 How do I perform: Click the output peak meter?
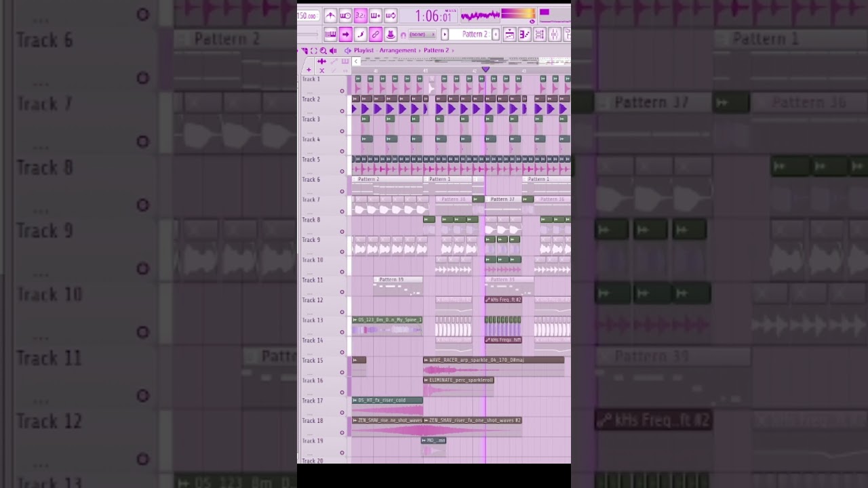pos(518,14)
